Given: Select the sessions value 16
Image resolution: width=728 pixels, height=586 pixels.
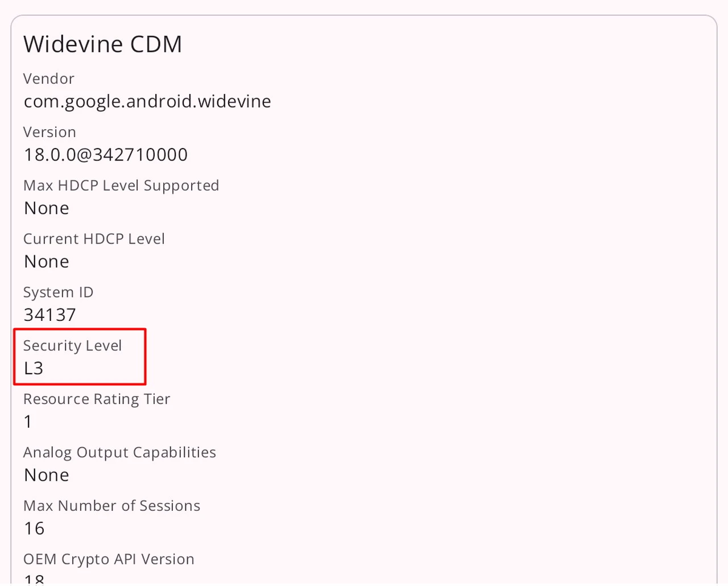Looking at the screenshot, I should 34,529.
